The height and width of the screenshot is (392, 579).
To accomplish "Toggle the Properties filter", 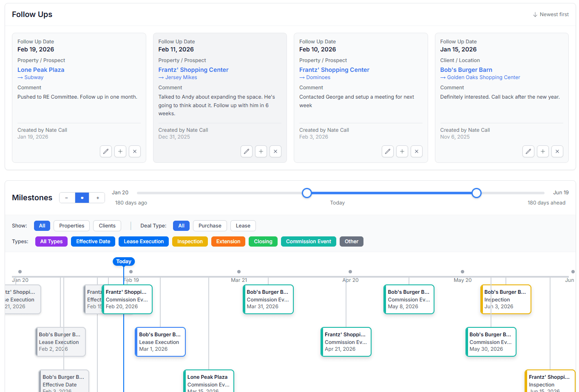I will pos(71,226).
